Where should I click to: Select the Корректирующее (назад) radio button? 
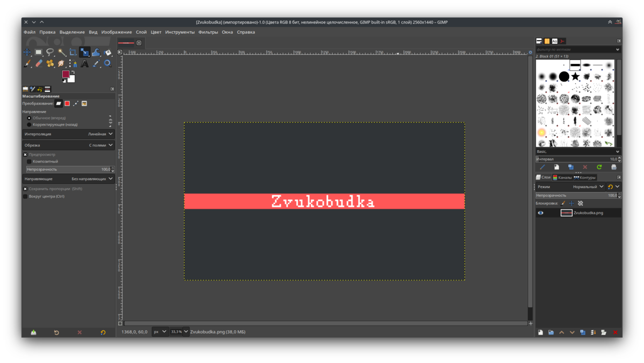29,124
